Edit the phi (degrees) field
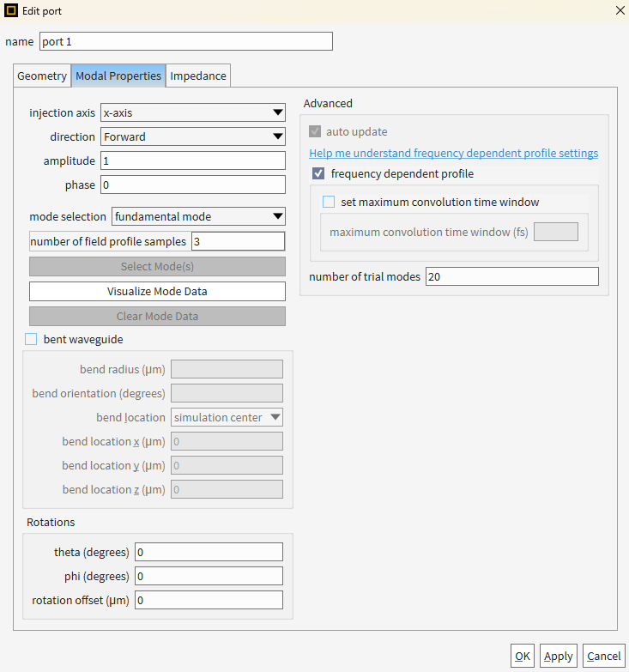The height and width of the screenshot is (672, 629). point(209,576)
